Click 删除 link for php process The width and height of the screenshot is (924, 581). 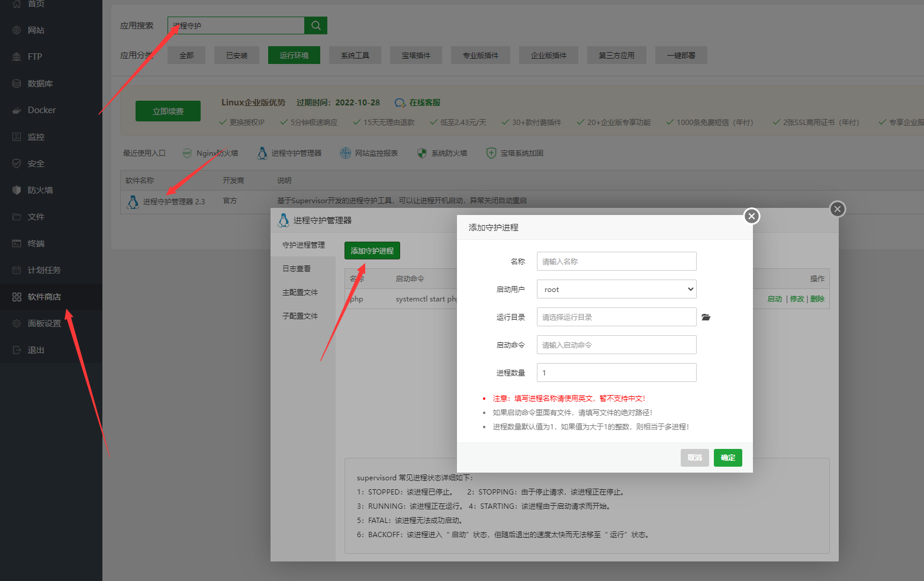817,299
